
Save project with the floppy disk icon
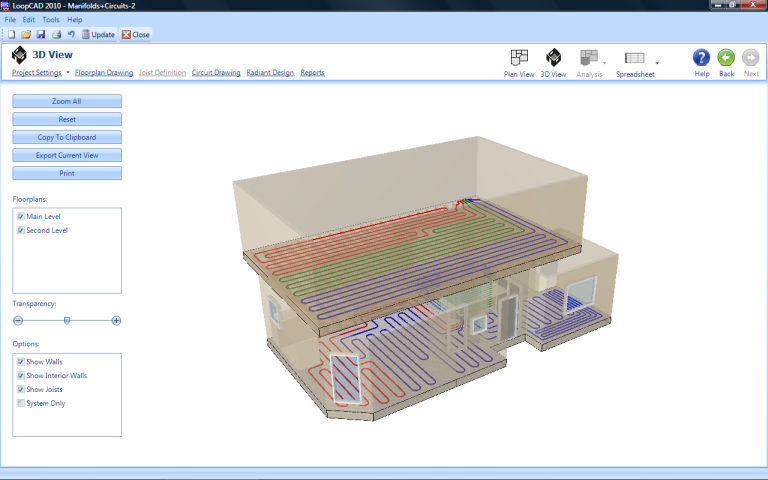pos(41,34)
